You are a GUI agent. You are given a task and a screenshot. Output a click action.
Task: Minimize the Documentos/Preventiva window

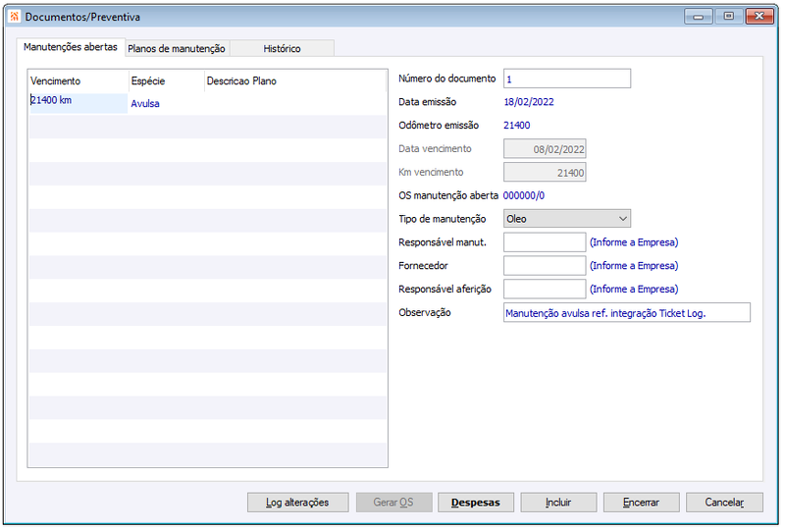click(x=699, y=17)
